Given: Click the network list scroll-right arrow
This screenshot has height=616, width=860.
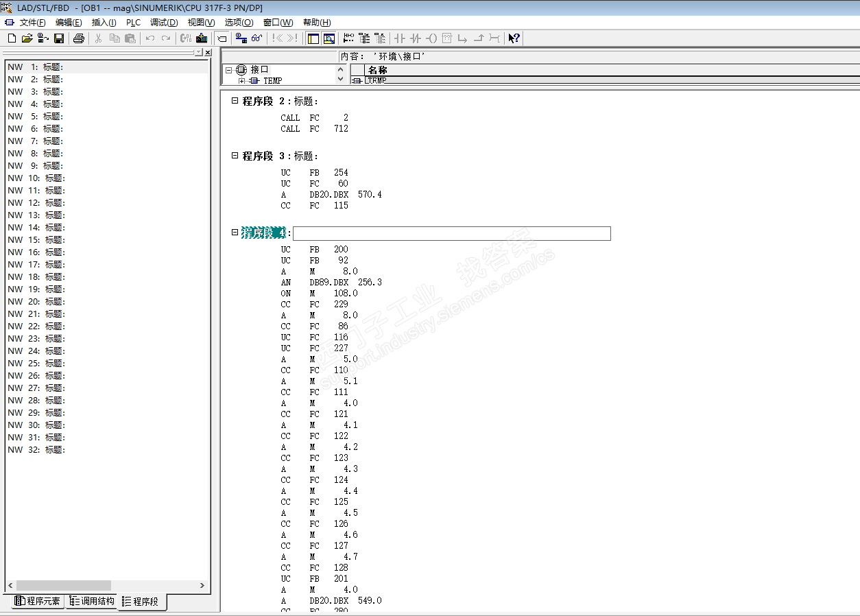Looking at the screenshot, I should pos(202,585).
